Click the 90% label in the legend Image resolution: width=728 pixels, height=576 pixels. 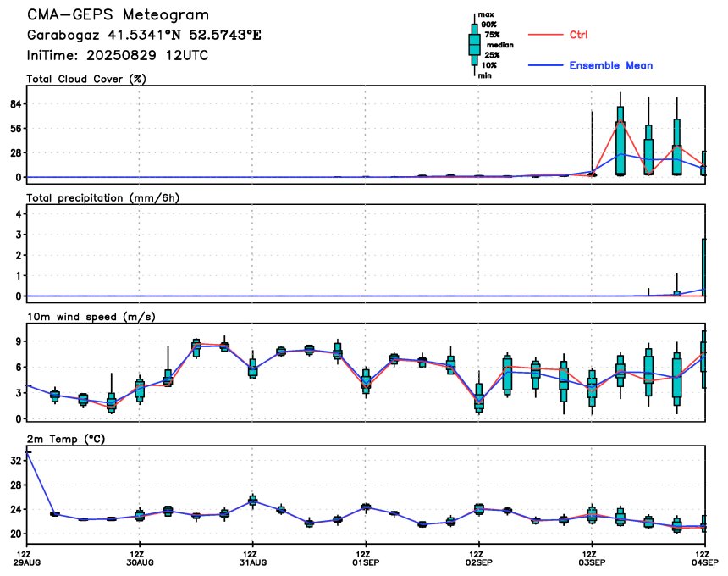click(488, 25)
